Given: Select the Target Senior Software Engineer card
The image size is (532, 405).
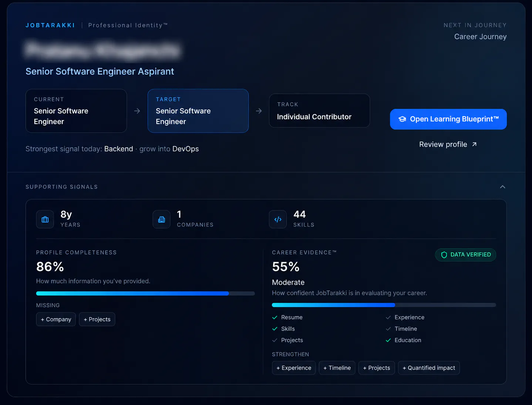Looking at the screenshot, I should point(198,111).
